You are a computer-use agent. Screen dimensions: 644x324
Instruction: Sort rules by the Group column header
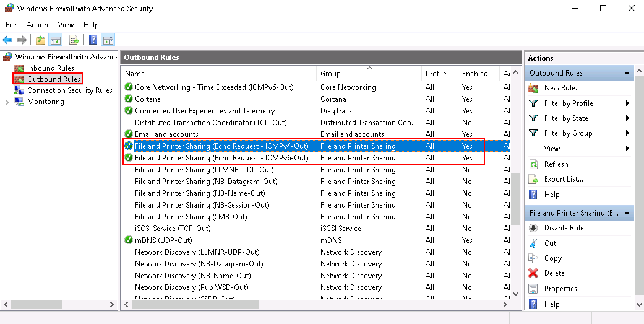370,74
